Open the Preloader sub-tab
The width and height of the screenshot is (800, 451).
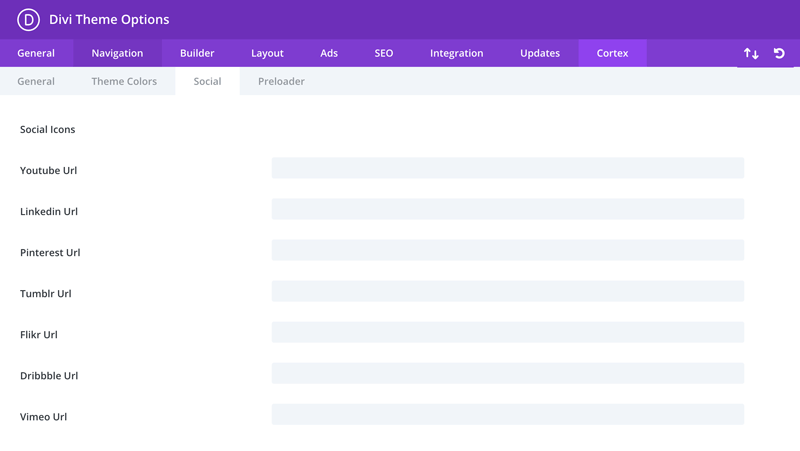click(281, 81)
